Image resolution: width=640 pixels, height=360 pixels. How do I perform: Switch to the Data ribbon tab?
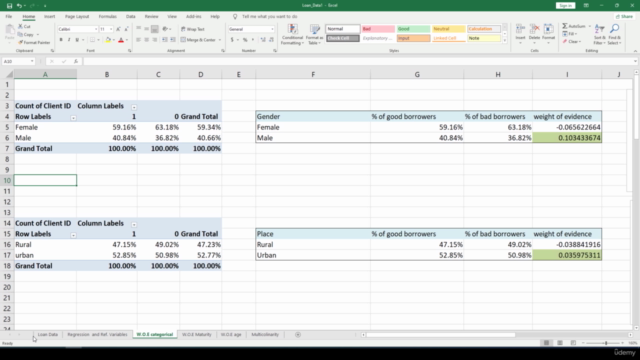click(131, 17)
